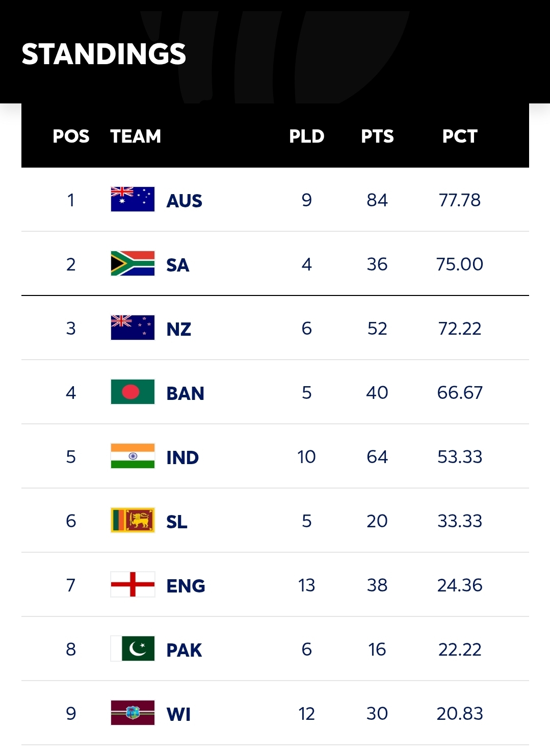This screenshot has width=550, height=756.
Task: Click the WI team name
Action: 178,714
